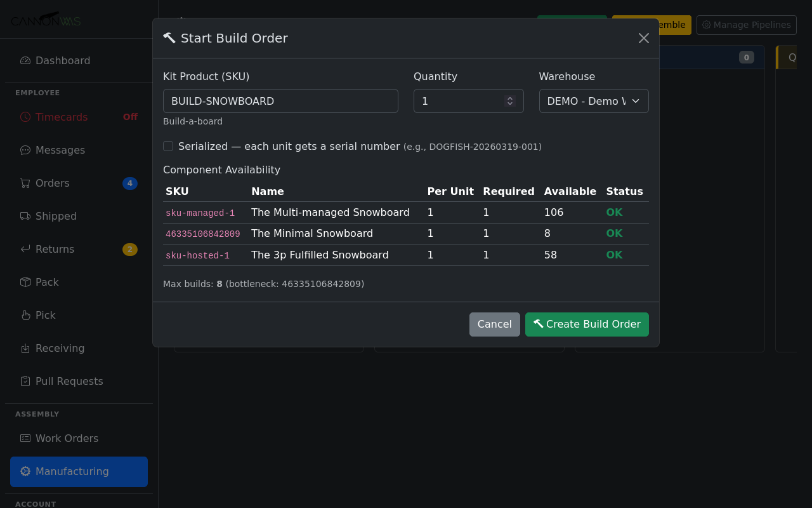
Task: Open Receiving via its sidebar icon
Action: [x=24, y=348]
